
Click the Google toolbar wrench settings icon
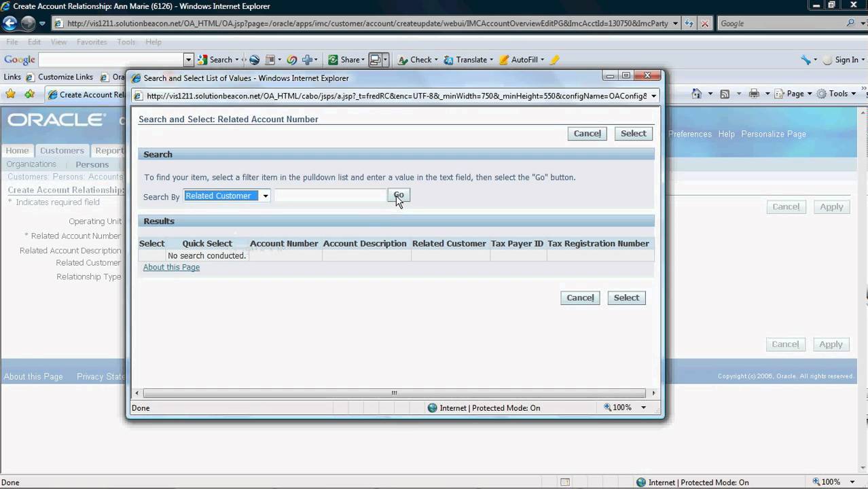[x=806, y=60]
